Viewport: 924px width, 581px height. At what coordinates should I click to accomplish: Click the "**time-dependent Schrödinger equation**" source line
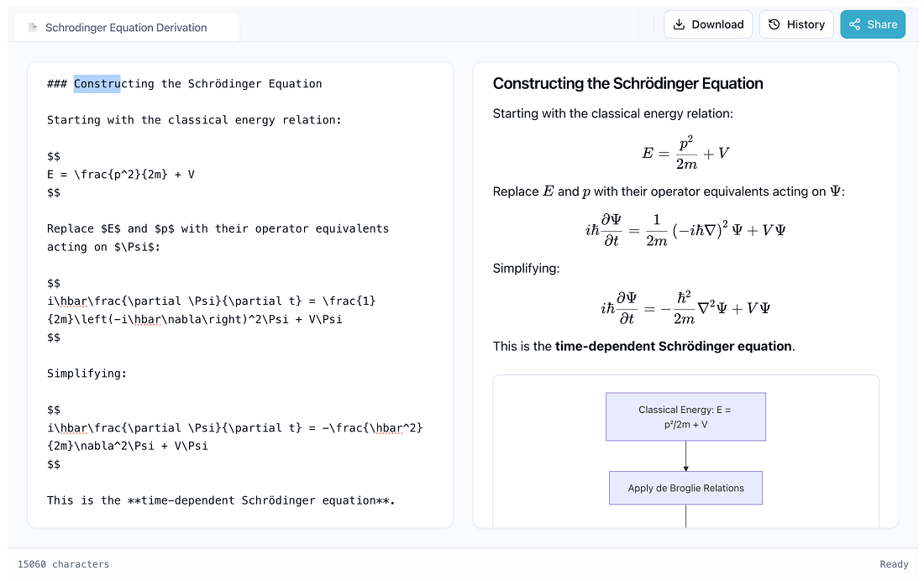coord(221,500)
